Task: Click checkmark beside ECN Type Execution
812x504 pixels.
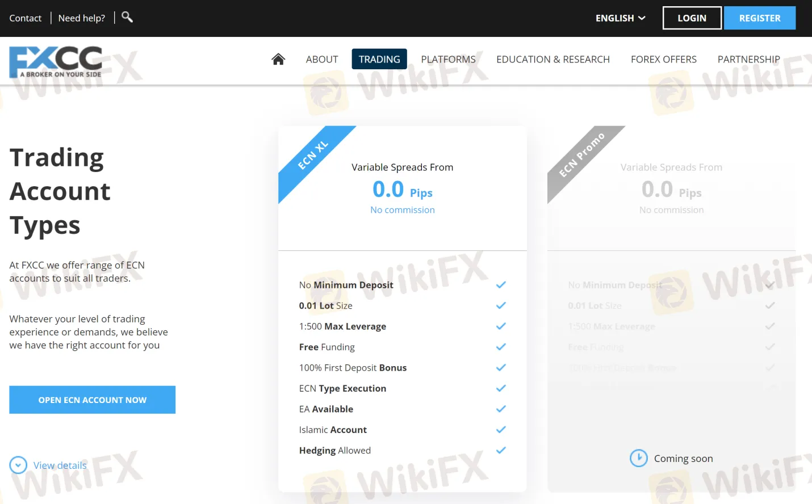Action: pyautogui.click(x=501, y=388)
